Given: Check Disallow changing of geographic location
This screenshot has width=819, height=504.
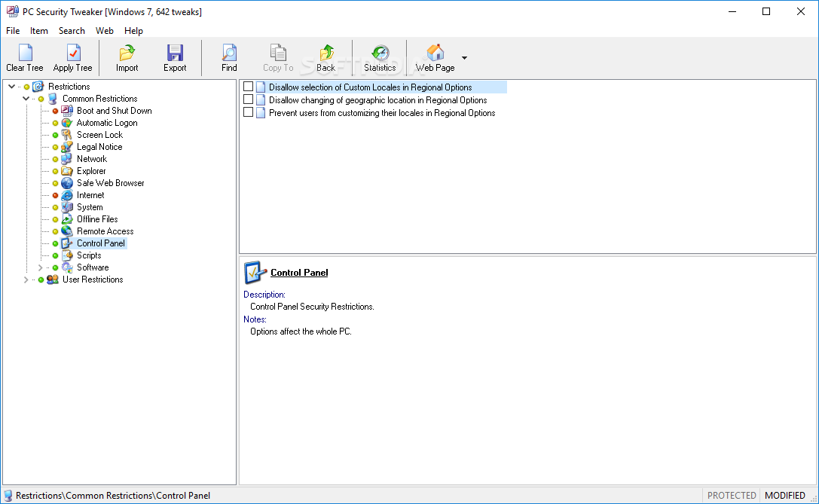Looking at the screenshot, I should click(249, 99).
